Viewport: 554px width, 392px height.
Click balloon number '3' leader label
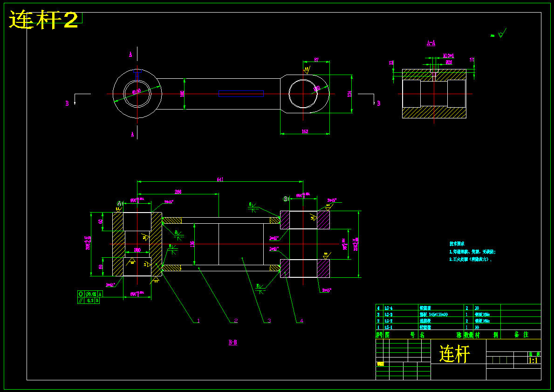coord(269,321)
